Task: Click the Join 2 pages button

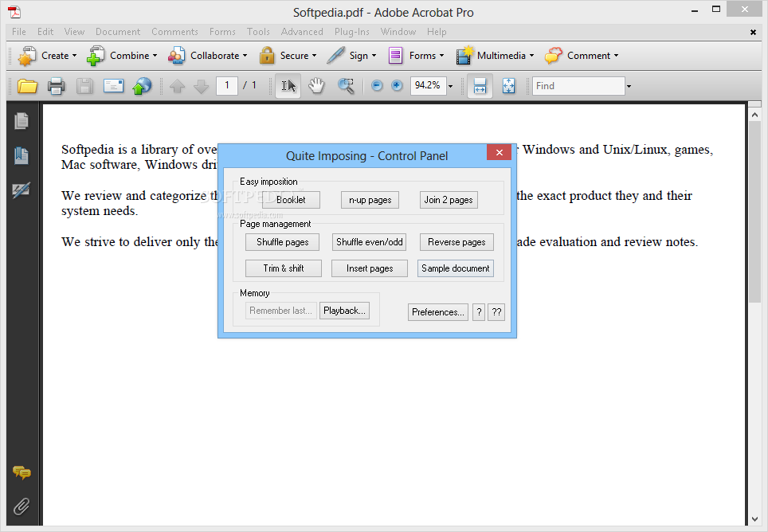Action: coord(449,200)
